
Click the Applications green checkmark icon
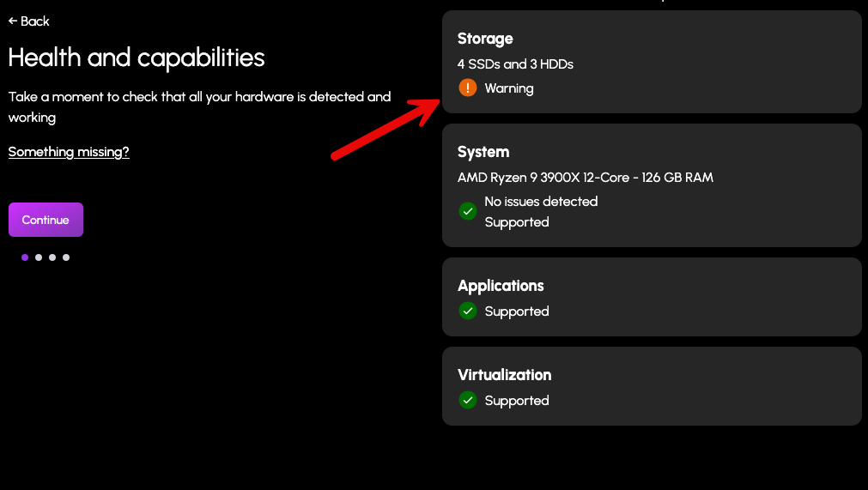[x=467, y=311]
